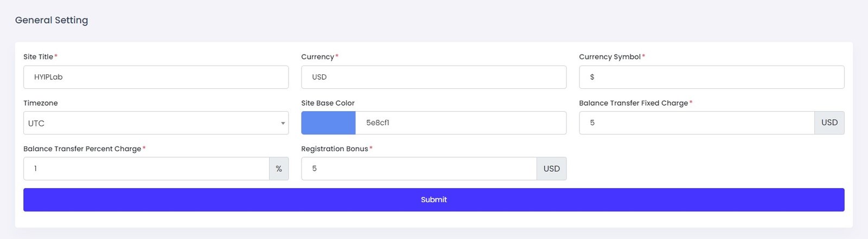
Task: Open the Site Base Color swatch
Action: tap(328, 123)
